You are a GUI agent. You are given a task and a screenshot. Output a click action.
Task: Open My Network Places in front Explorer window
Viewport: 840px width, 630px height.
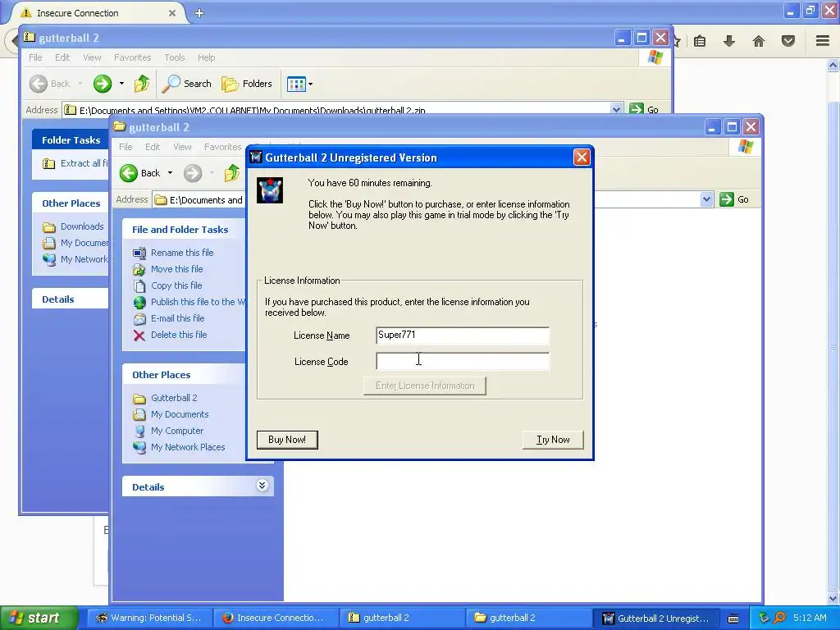tap(188, 447)
